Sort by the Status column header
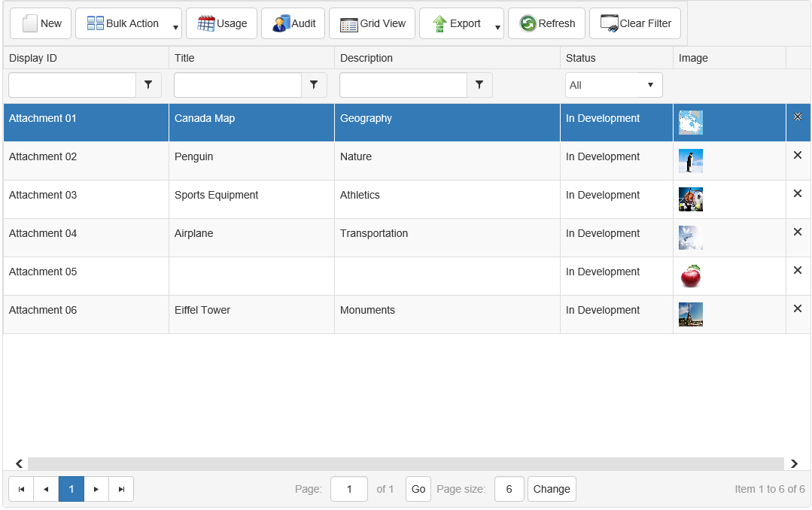 [580, 58]
